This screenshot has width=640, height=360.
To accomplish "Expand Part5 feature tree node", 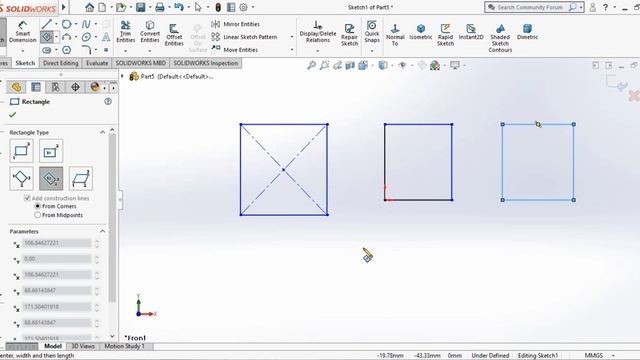I will pos(122,76).
